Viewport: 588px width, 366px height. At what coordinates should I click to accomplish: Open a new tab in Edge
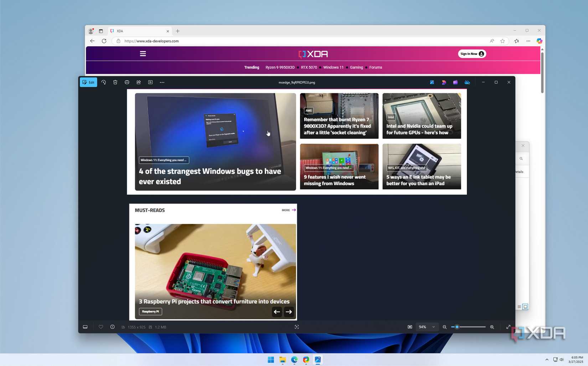[177, 31]
